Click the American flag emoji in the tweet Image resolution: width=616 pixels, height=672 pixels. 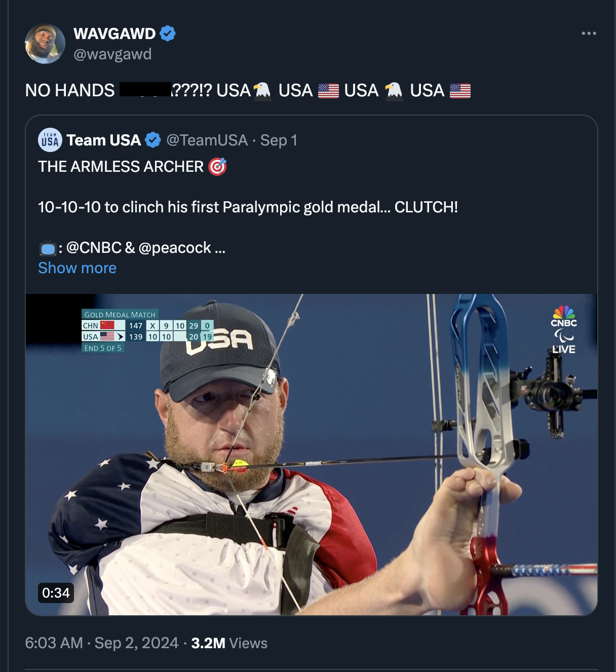[x=329, y=91]
